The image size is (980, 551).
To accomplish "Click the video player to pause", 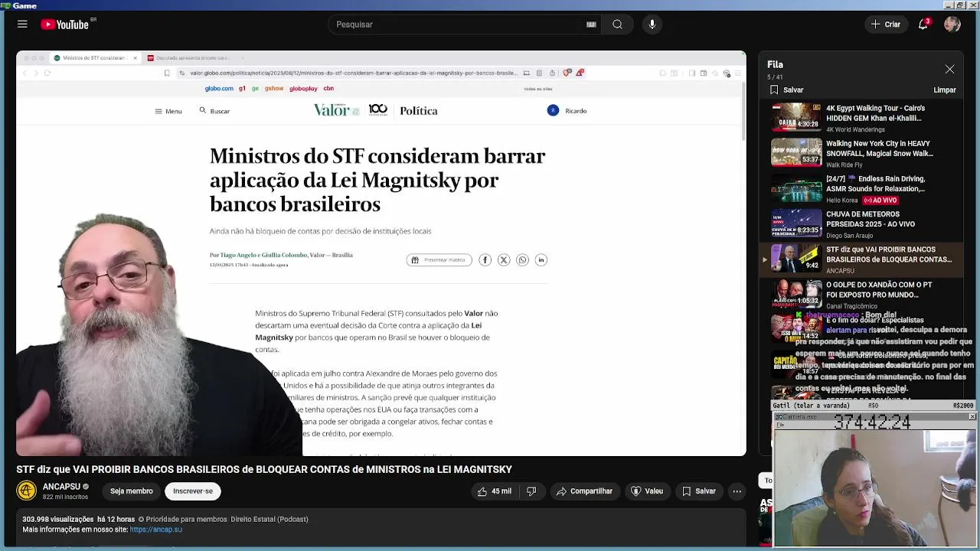I will (x=381, y=253).
